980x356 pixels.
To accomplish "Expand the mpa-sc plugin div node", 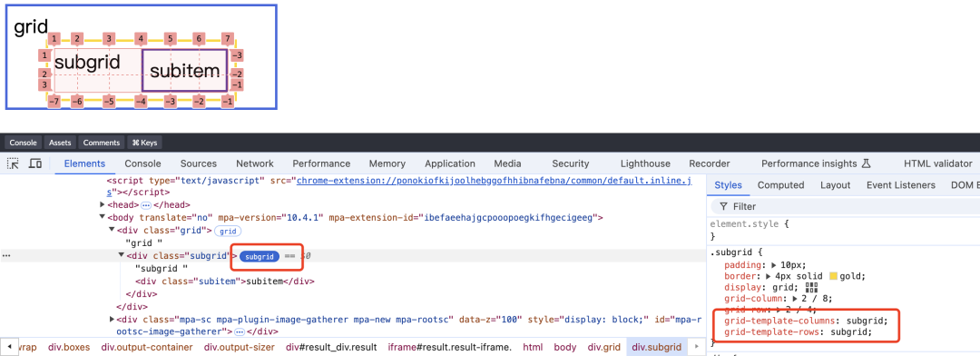I will [112, 319].
